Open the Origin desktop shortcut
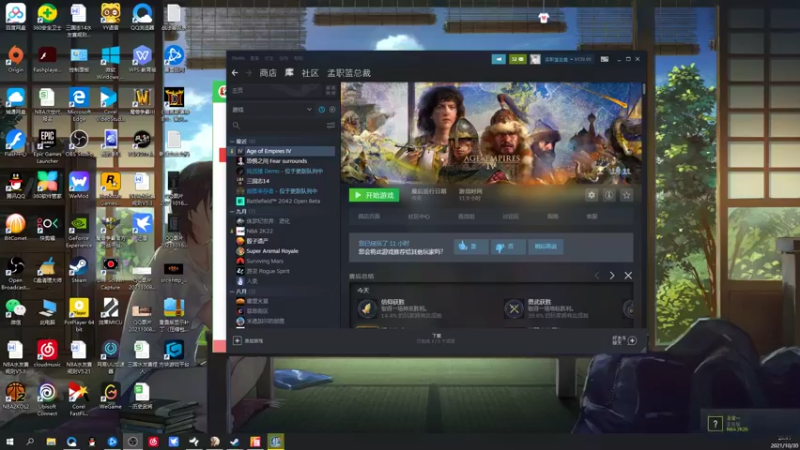 (15, 60)
